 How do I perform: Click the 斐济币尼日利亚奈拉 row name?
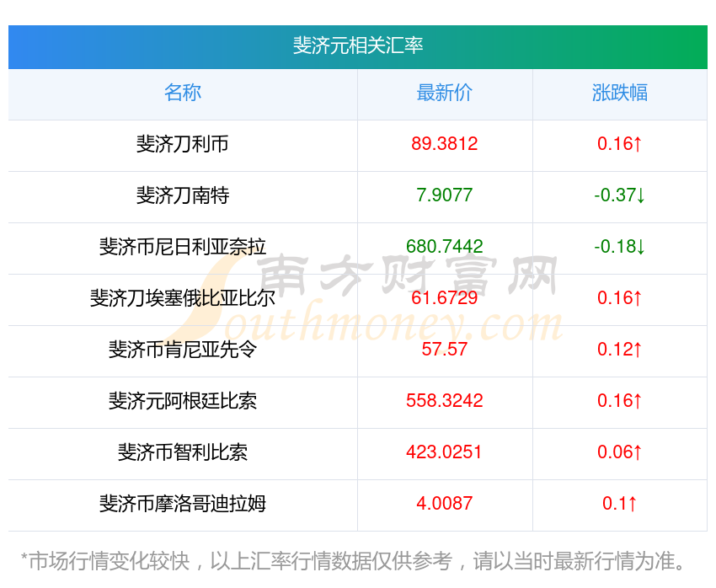pyautogui.click(x=183, y=247)
